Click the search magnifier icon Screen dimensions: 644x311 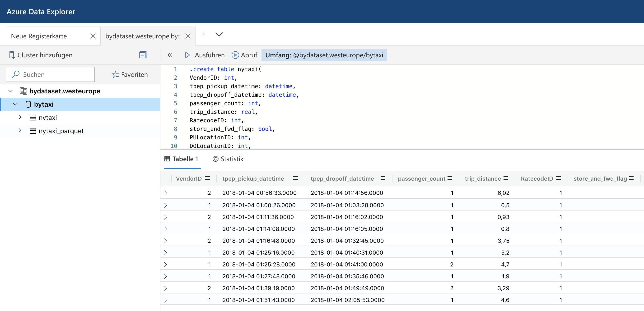(x=15, y=74)
